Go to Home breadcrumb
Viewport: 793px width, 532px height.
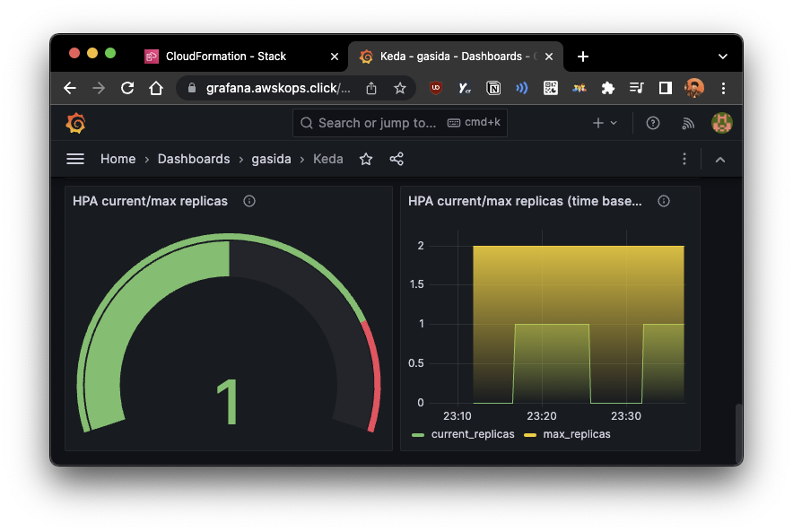coord(118,160)
